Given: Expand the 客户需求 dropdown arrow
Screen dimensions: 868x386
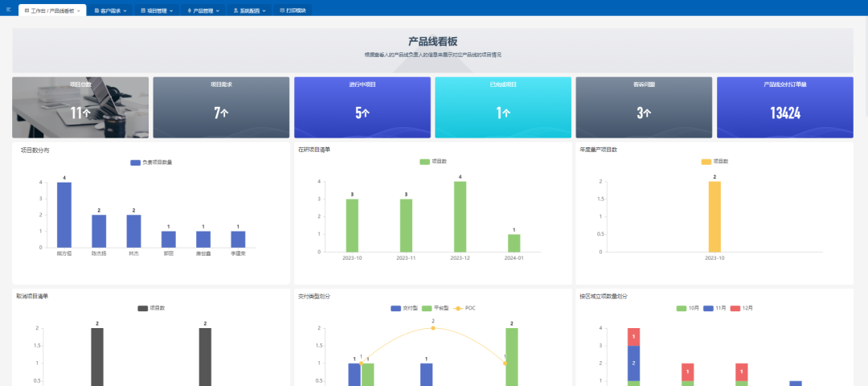Looking at the screenshot, I should pyautogui.click(x=125, y=11).
